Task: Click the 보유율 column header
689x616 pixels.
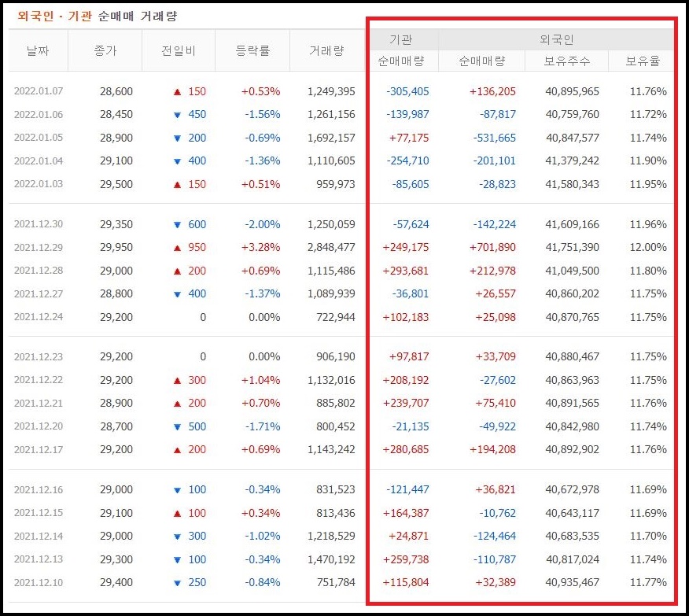Action: (x=643, y=61)
